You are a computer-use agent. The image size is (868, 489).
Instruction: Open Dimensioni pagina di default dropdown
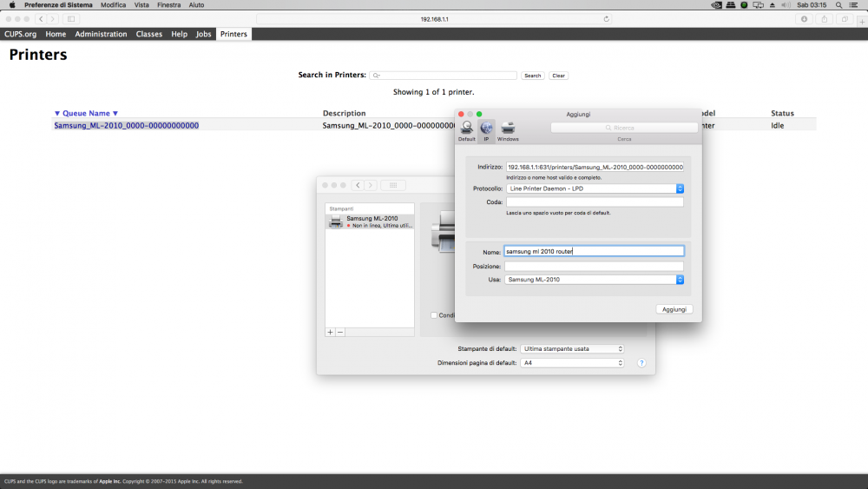[572, 363]
